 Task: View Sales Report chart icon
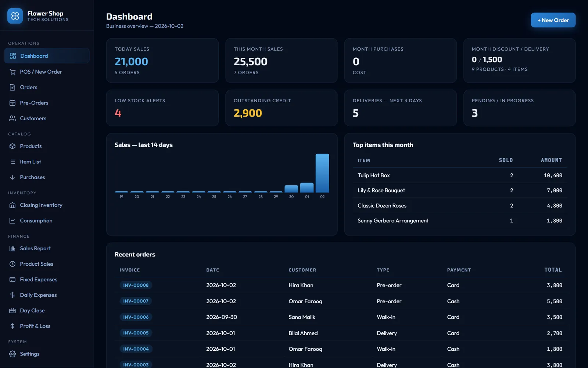pos(12,248)
